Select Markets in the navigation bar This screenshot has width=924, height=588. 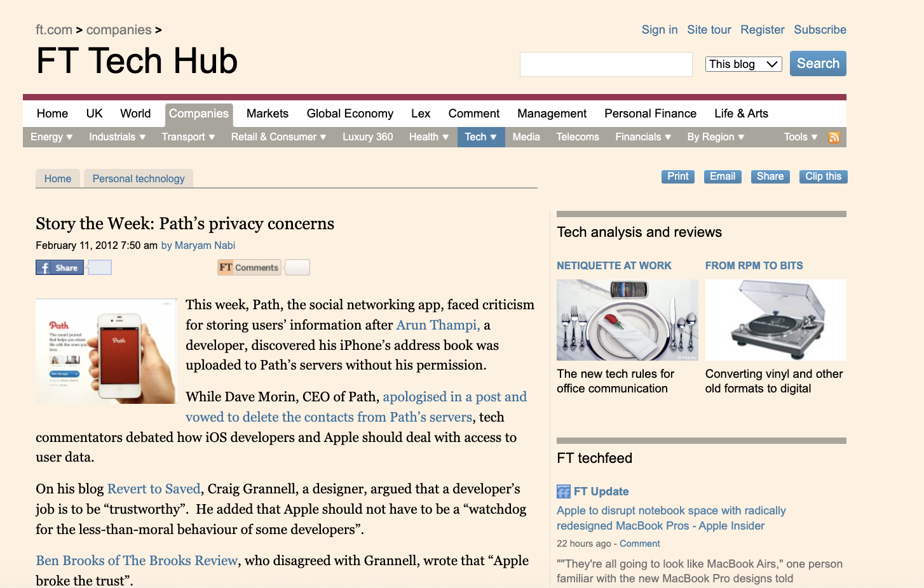(267, 113)
